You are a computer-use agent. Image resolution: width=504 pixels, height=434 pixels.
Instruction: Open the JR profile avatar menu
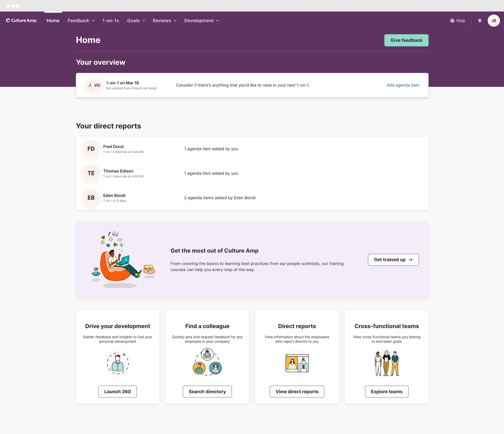pos(494,21)
